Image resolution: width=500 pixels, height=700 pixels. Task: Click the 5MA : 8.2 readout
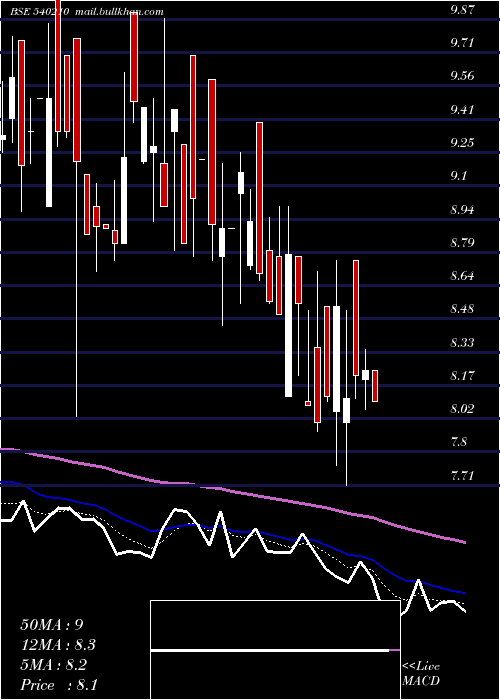(54, 665)
